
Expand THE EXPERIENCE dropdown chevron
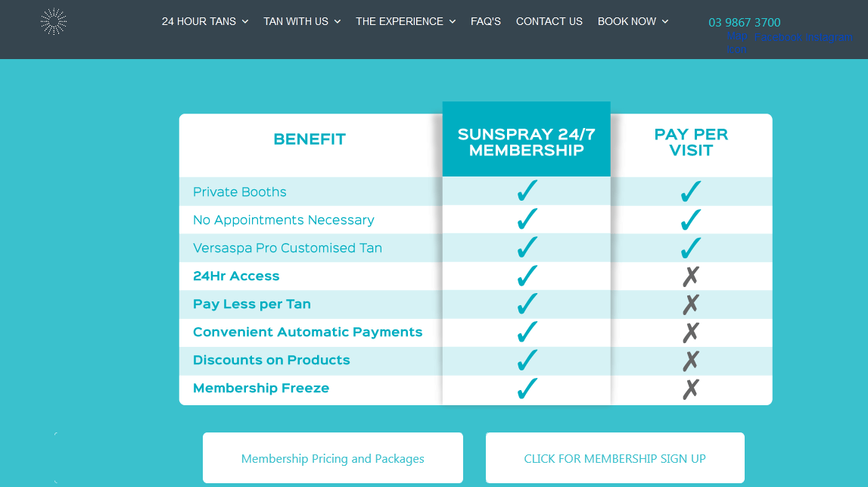click(x=453, y=21)
